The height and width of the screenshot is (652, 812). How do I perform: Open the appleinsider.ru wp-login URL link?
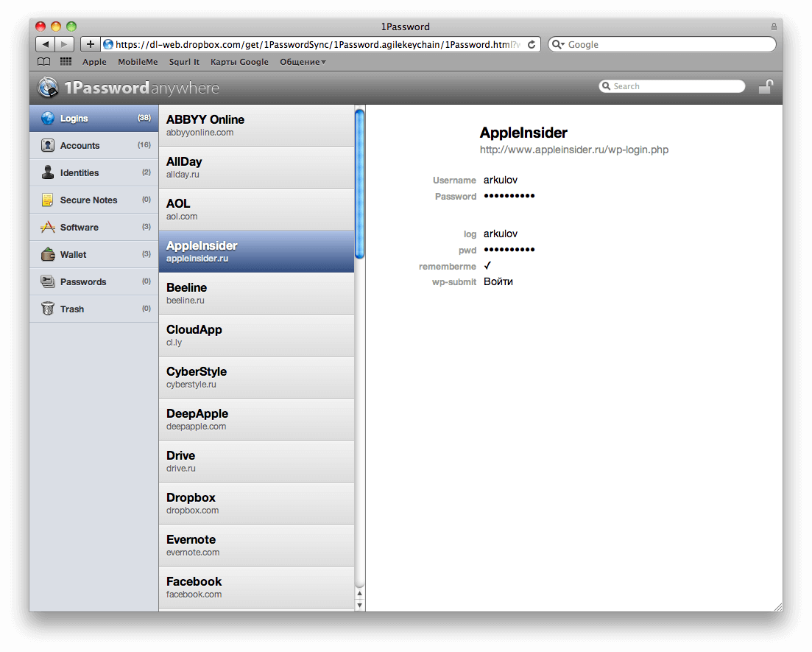click(x=573, y=150)
